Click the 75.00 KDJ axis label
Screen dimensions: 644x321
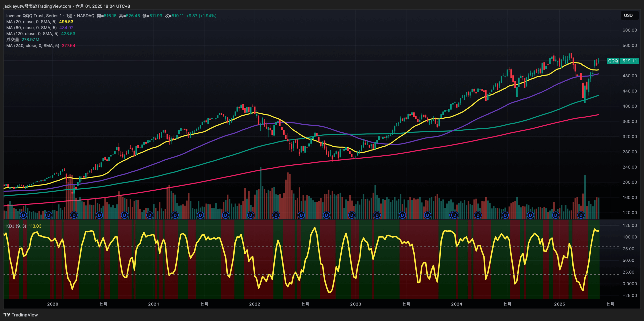[628, 249]
